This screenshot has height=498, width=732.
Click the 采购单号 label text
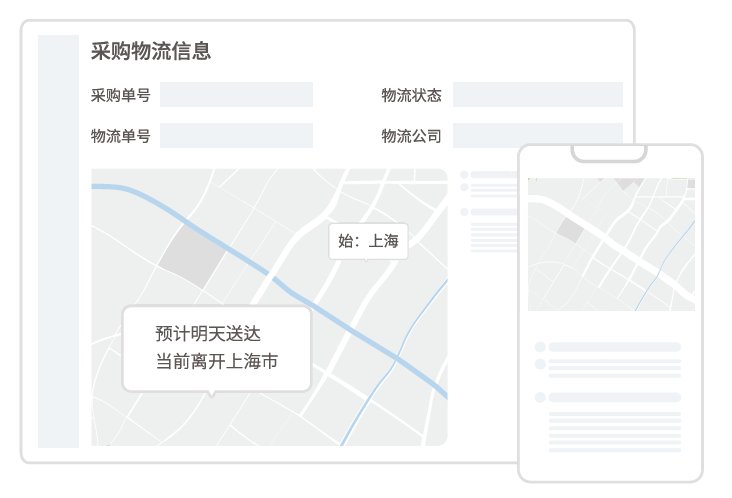tap(120, 96)
